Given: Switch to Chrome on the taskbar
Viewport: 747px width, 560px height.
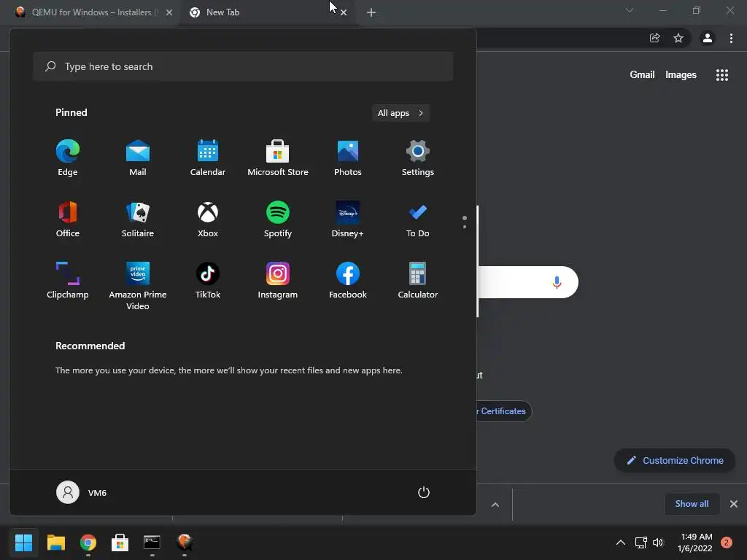Looking at the screenshot, I should click(88, 542).
